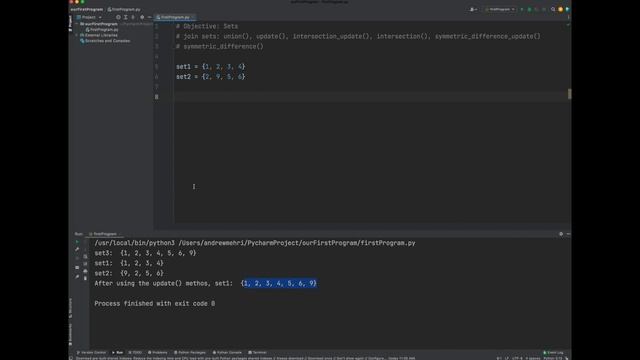The width and height of the screenshot is (640, 360).
Task: Click the teal icon at the top-right corner
Action: coord(567,9)
